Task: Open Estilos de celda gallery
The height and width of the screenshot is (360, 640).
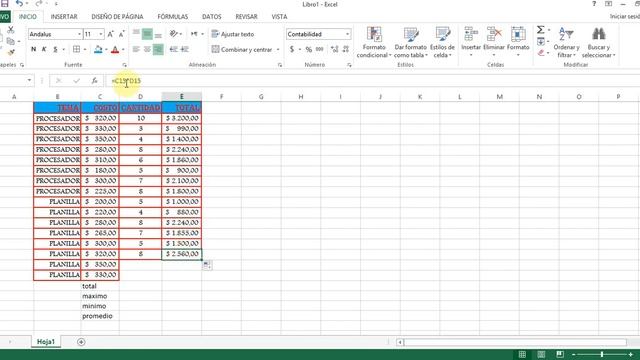Action: [x=442, y=42]
